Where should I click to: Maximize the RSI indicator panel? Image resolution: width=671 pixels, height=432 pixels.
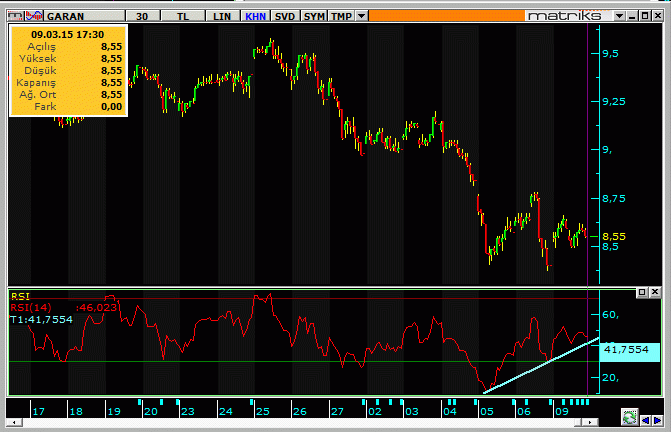tap(641, 292)
